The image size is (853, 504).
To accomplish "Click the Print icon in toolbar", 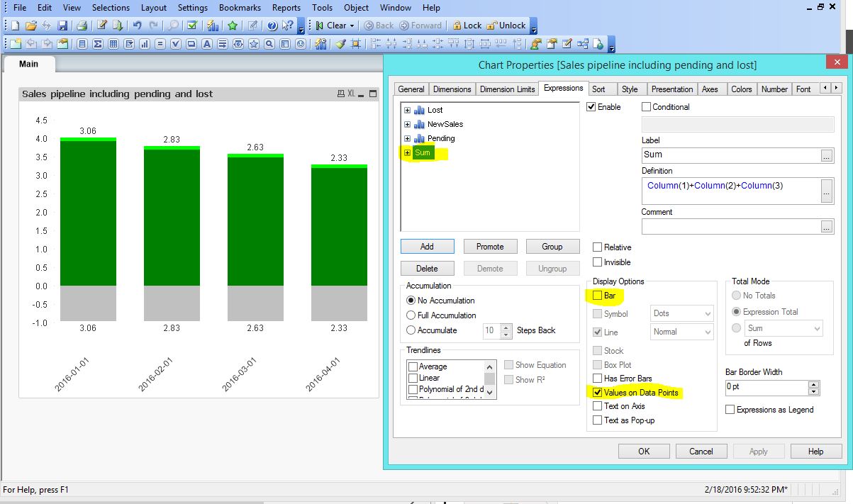I will point(82,26).
